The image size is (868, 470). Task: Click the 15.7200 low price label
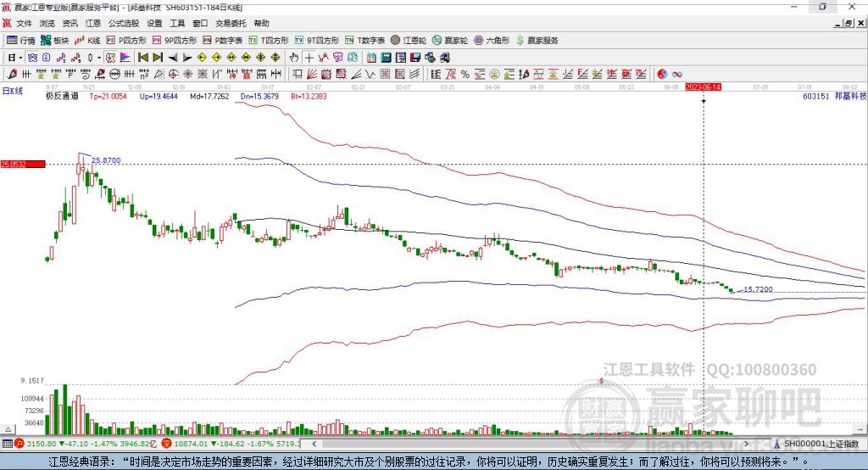(x=758, y=289)
